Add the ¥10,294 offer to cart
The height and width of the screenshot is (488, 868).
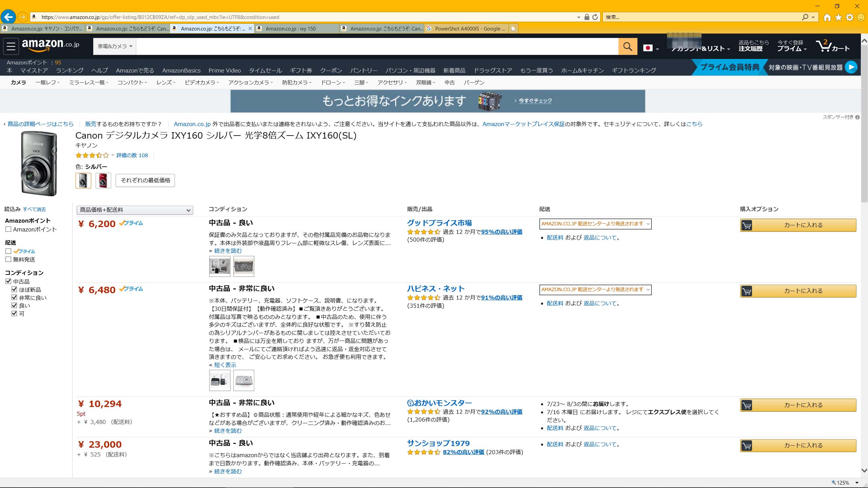tap(798, 405)
